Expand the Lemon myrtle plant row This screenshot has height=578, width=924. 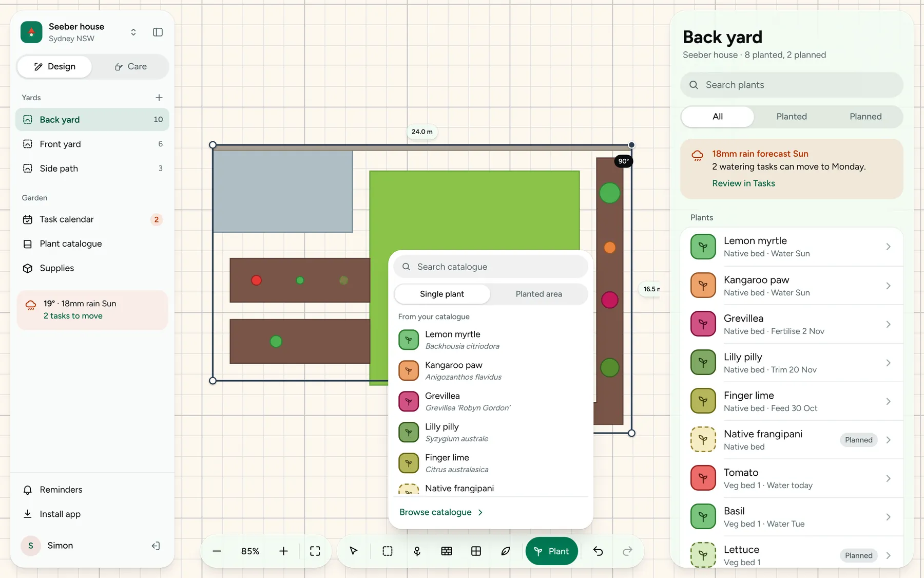[x=792, y=247]
